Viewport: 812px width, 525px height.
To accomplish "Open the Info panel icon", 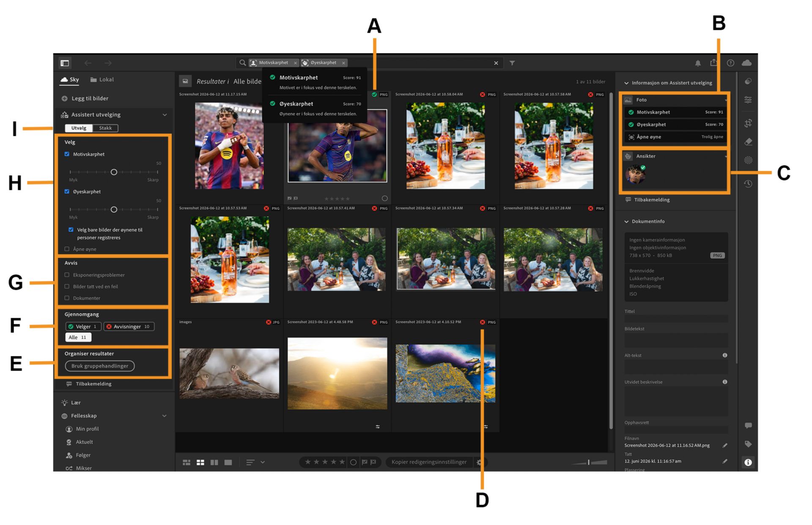I will pos(748,462).
